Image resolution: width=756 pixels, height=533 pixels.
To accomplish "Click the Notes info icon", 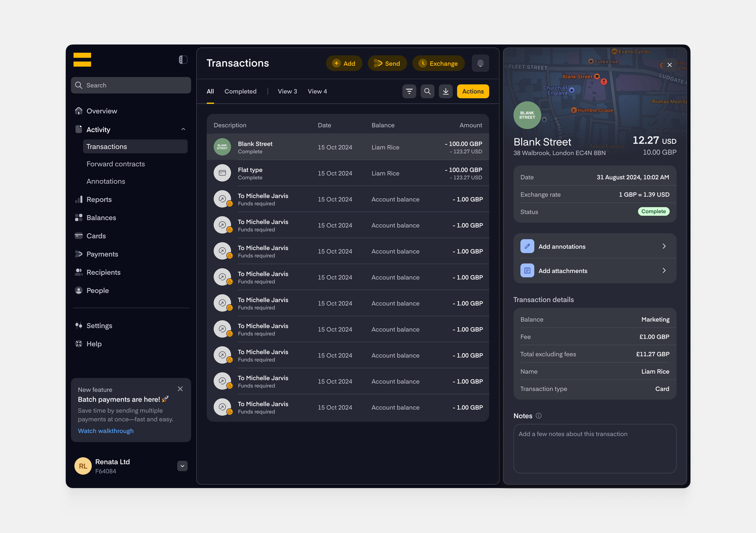I will click(x=538, y=416).
